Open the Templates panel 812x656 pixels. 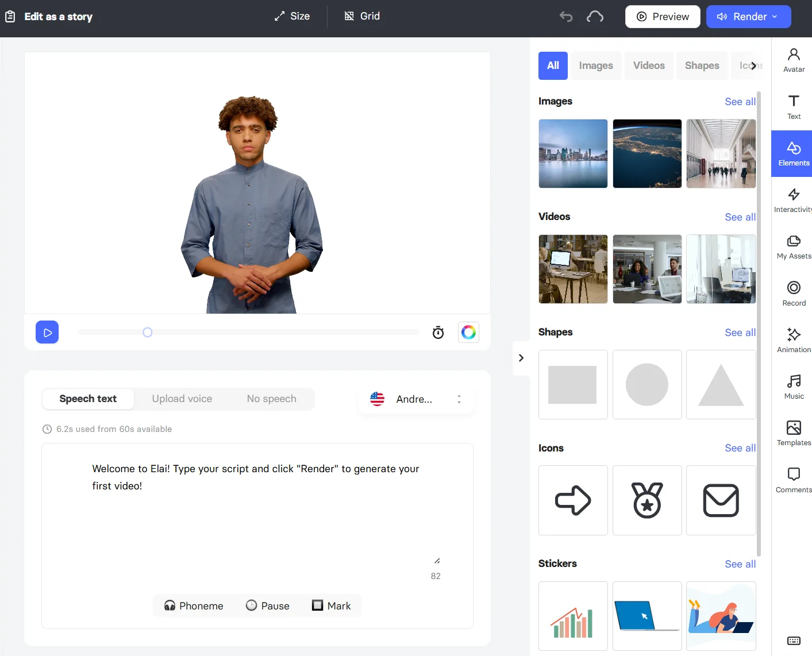(x=794, y=433)
